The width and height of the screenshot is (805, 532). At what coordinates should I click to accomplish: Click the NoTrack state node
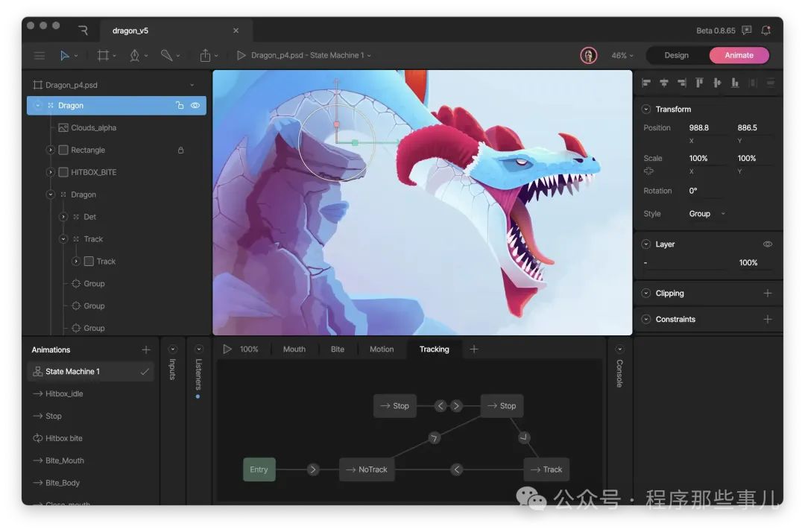367,469
